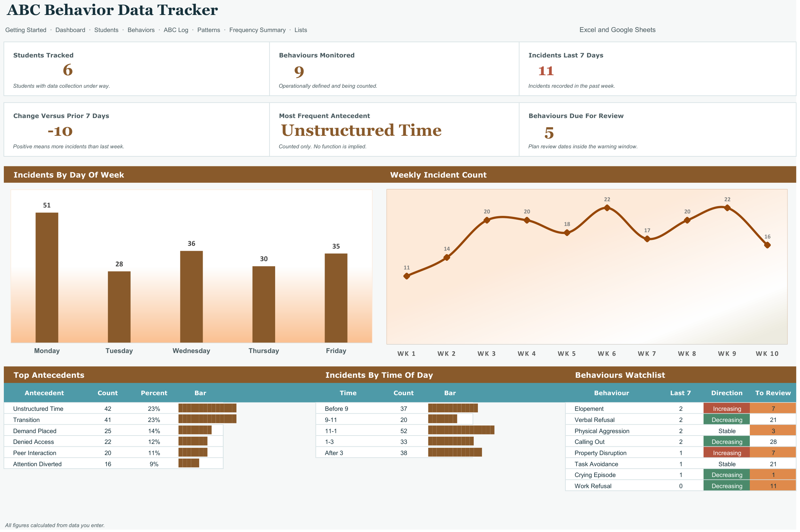The image size is (800, 532).
Task: Open the Getting Started link
Action: (x=26, y=30)
